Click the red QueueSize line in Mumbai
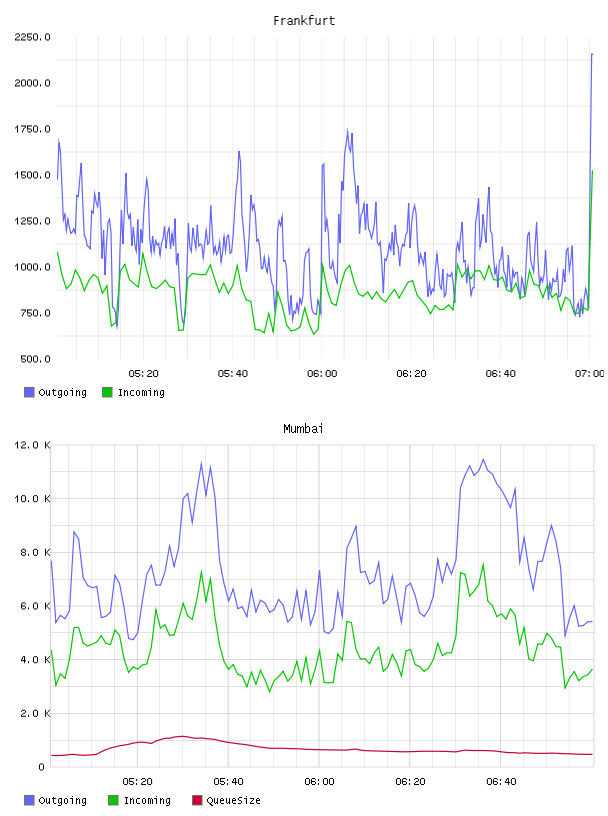Image resolution: width=608 pixels, height=816 pixels. point(323,749)
